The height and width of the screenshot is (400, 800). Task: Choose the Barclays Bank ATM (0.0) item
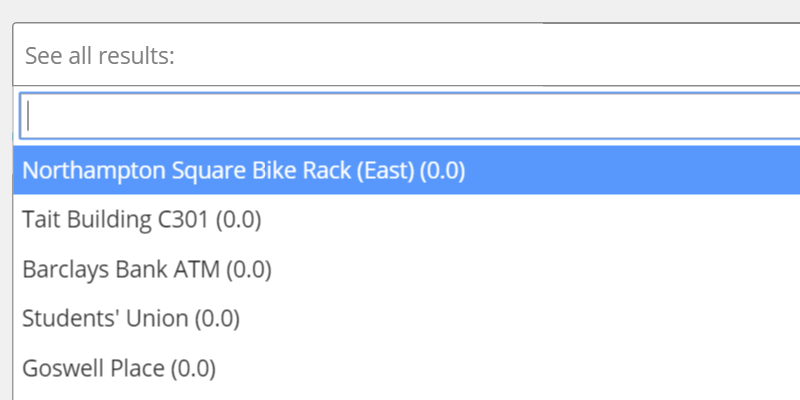pos(147,269)
